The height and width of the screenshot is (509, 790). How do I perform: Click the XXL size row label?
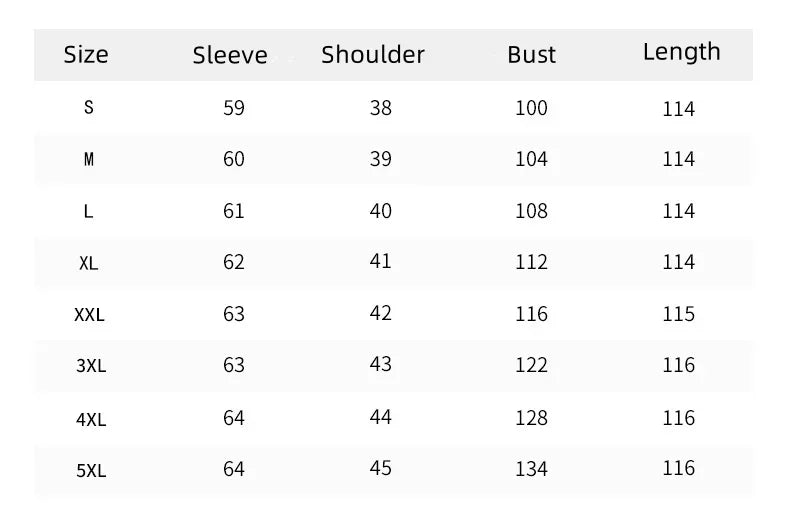[x=89, y=315]
